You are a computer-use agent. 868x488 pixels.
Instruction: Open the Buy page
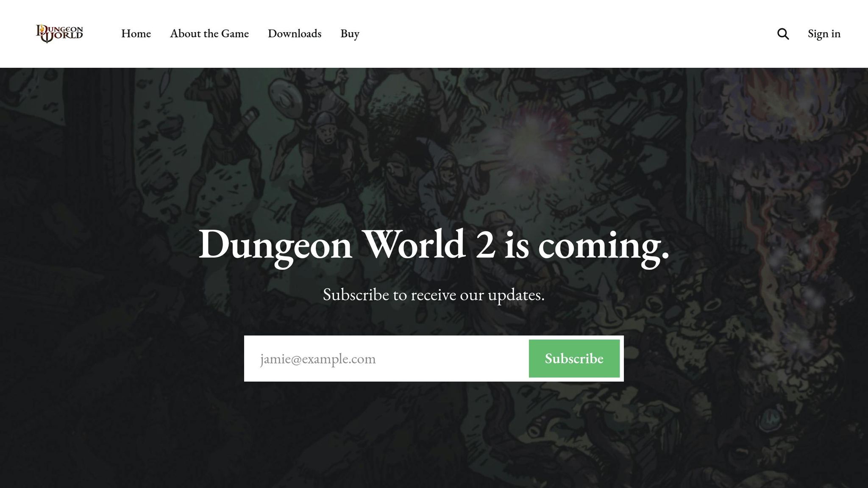[x=350, y=34]
